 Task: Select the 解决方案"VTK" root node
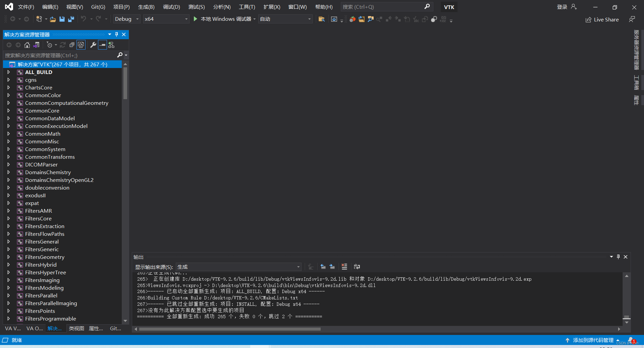coord(62,64)
